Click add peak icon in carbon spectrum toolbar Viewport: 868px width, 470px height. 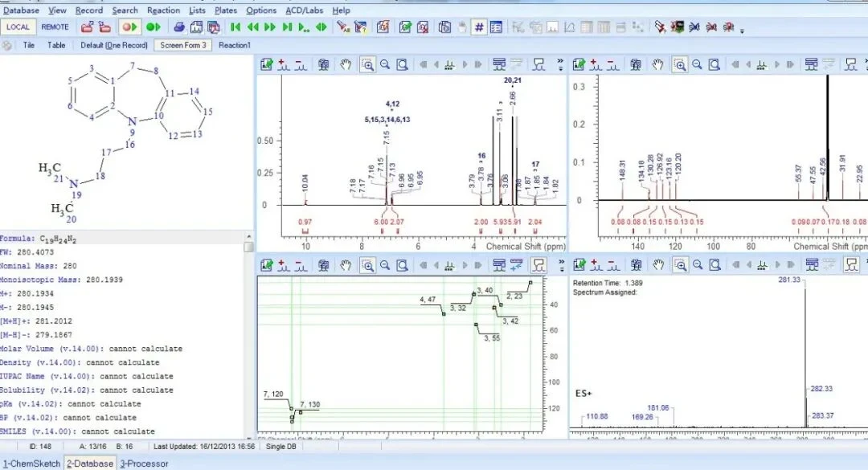click(596, 65)
